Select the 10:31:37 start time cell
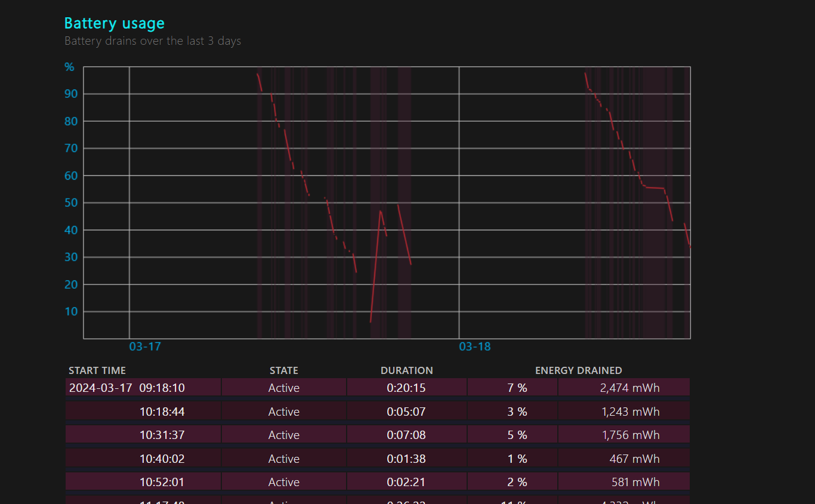This screenshot has width=815, height=504. pos(143,434)
